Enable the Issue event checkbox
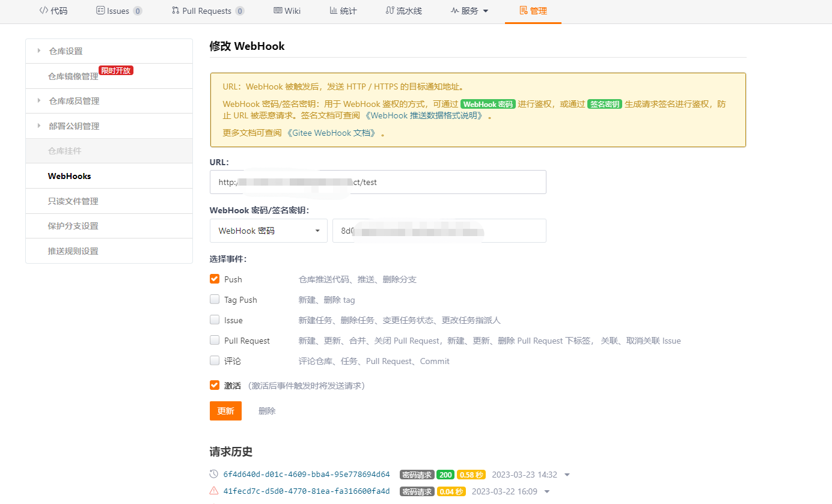Screen dimensions: 832x504 point(215,320)
